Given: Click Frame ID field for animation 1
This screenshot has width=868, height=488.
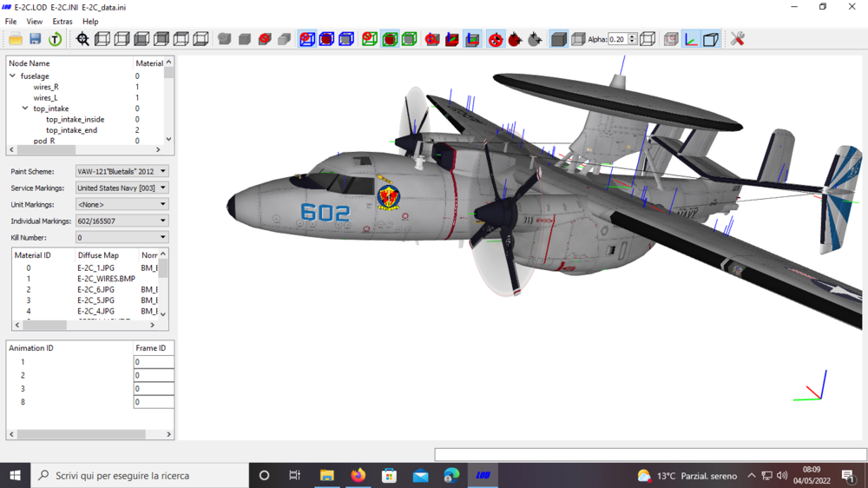Looking at the screenshot, I should tap(154, 362).
